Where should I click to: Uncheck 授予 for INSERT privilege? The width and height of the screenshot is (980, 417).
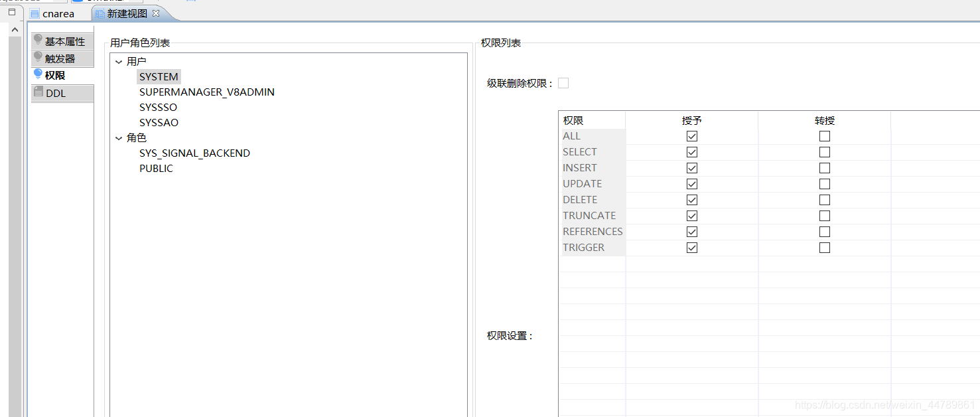point(692,168)
